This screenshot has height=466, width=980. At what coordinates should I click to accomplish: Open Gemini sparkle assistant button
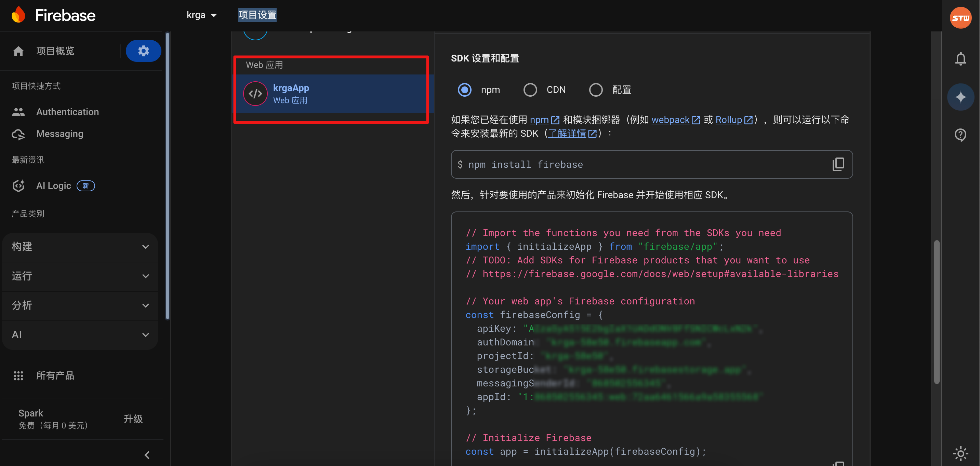tap(961, 97)
